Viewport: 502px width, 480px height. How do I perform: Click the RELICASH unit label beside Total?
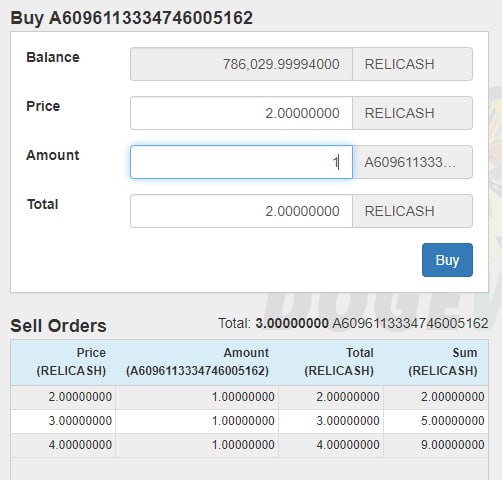click(x=413, y=211)
